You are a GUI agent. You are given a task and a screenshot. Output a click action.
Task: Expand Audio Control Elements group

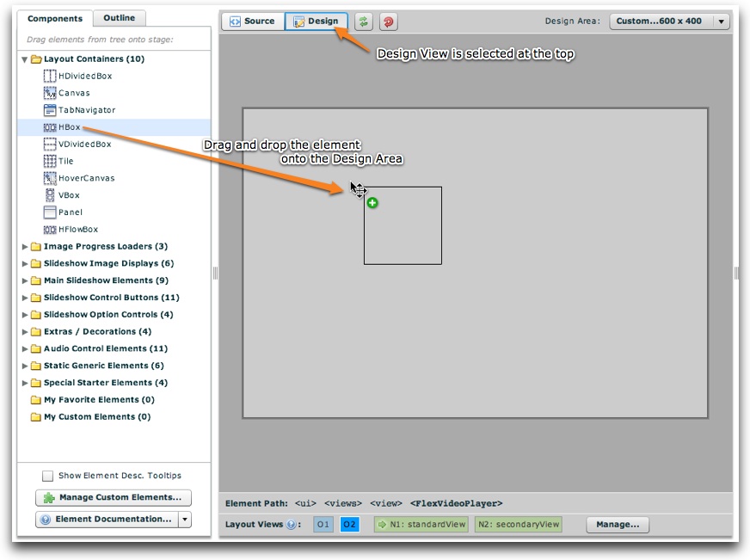pyautogui.click(x=25, y=348)
